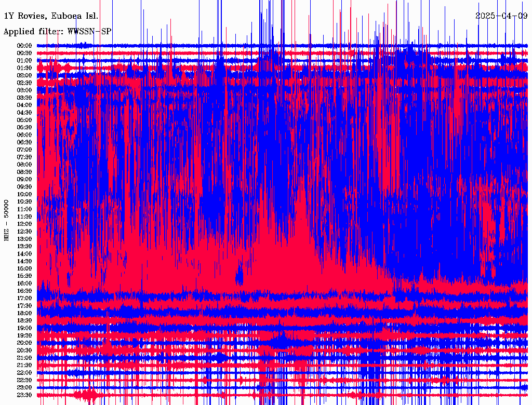
Task: Select the 17:00 time marker
Action: tap(24, 298)
